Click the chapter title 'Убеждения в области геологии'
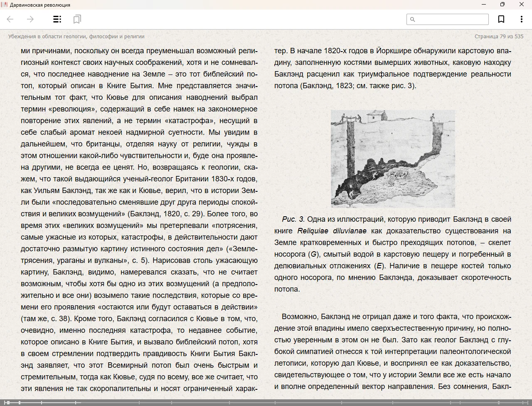The width and height of the screenshot is (532, 406). coord(76,37)
